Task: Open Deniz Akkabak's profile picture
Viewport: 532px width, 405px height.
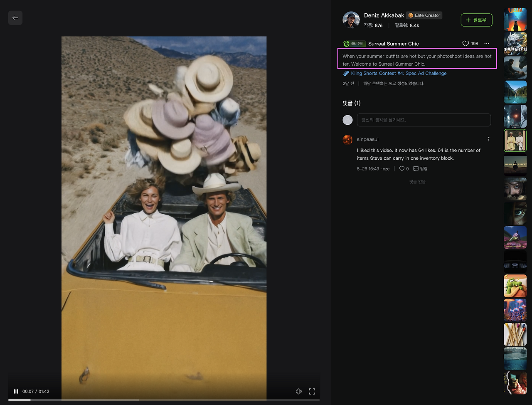Action: pyautogui.click(x=351, y=20)
